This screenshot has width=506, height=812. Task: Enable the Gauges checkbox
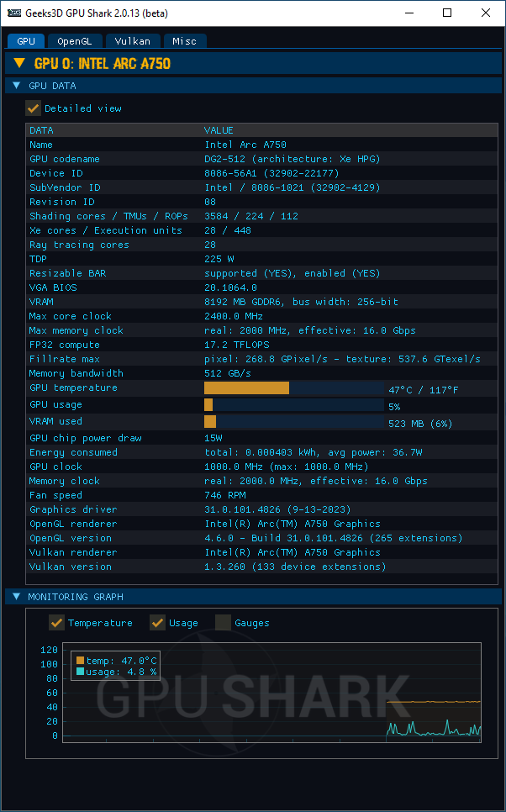(223, 623)
